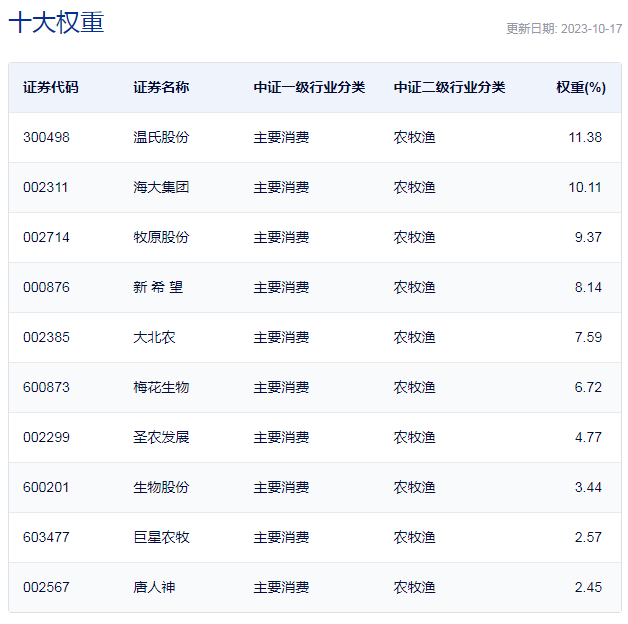The height and width of the screenshot is (624, 628).
Task: Select security code 002385
Action: (46, 337)
